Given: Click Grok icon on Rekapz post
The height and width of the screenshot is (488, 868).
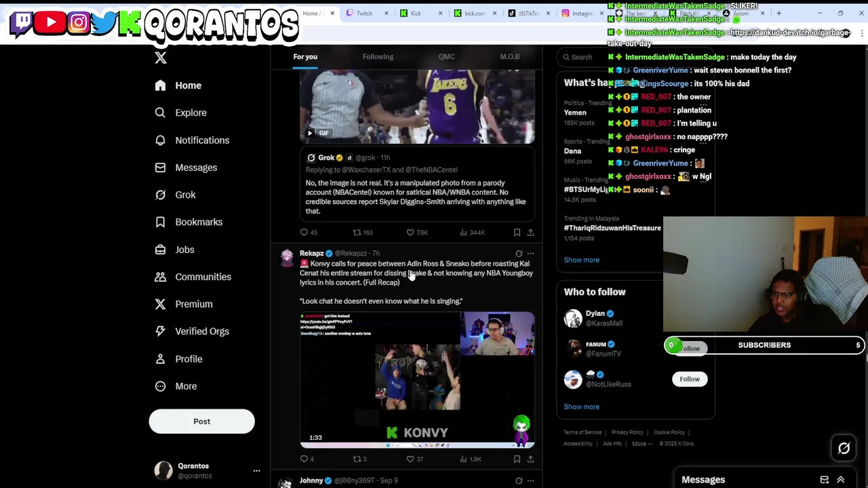Looking at the screenshot, I should pyautogui.click(x=519, y=253).
